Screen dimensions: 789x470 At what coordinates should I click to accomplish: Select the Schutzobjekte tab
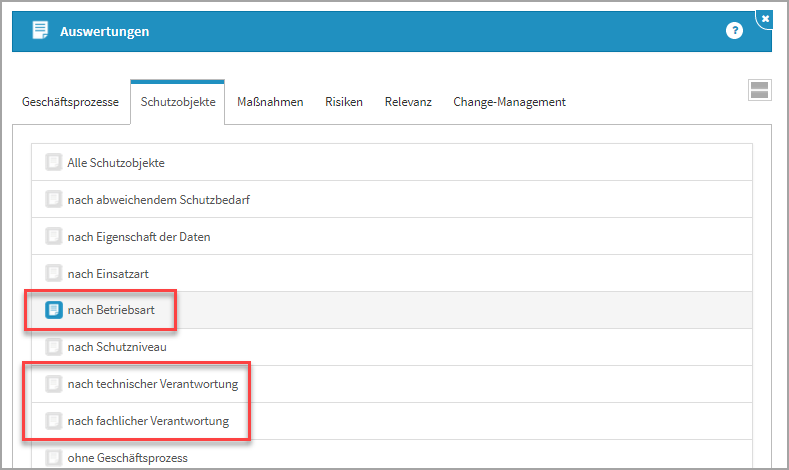pyautogui.click(x=178, y=102)
